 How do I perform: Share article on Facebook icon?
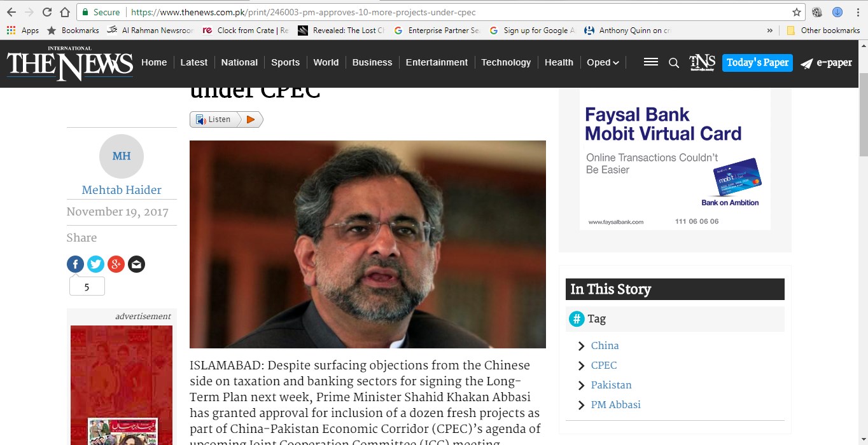[x=75, y=264]
